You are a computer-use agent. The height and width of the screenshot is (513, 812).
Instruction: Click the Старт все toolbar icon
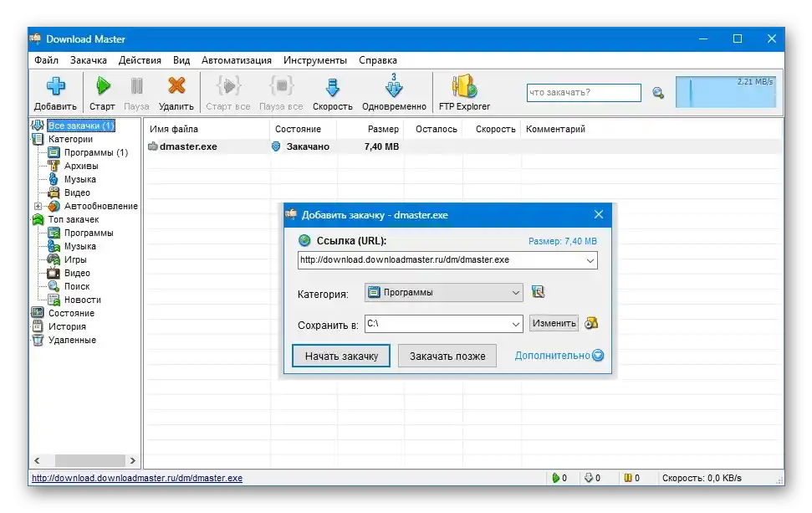click(x=228, y=86)
